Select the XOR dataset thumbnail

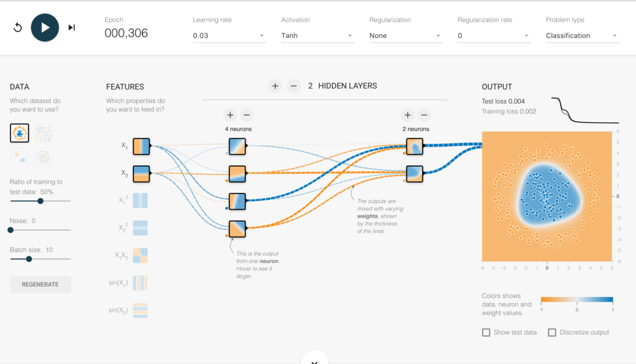43,133
